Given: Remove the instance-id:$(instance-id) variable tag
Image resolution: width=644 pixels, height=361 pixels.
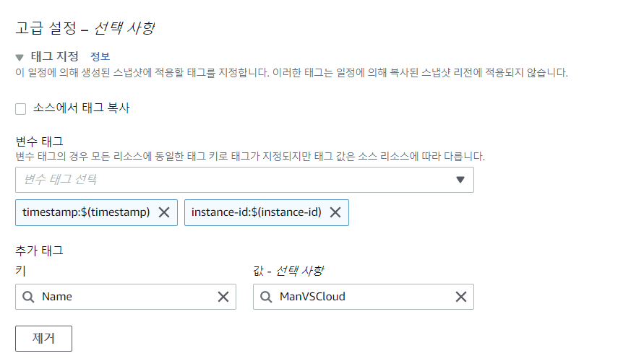Looking at the screenshot, I should (335, 212).
